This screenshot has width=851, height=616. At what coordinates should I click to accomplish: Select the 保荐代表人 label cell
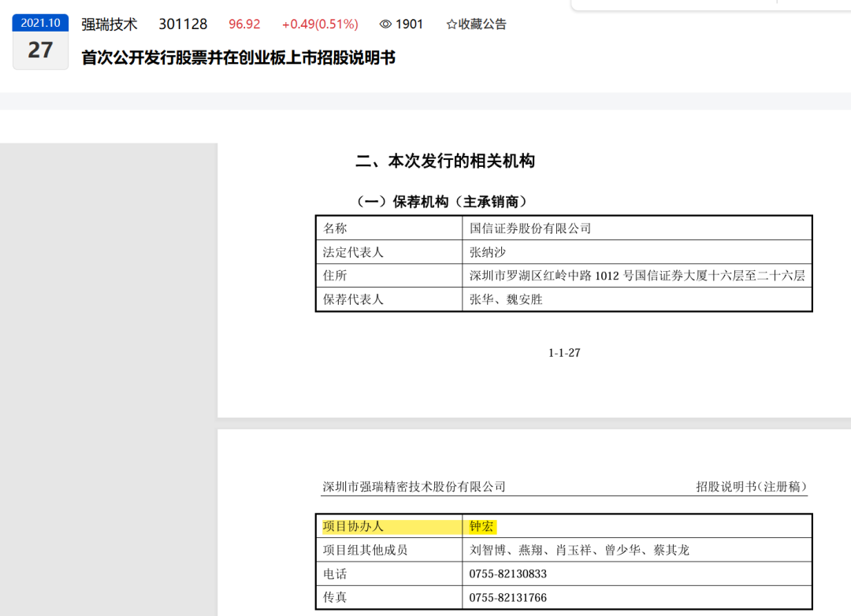click(389, 299)
